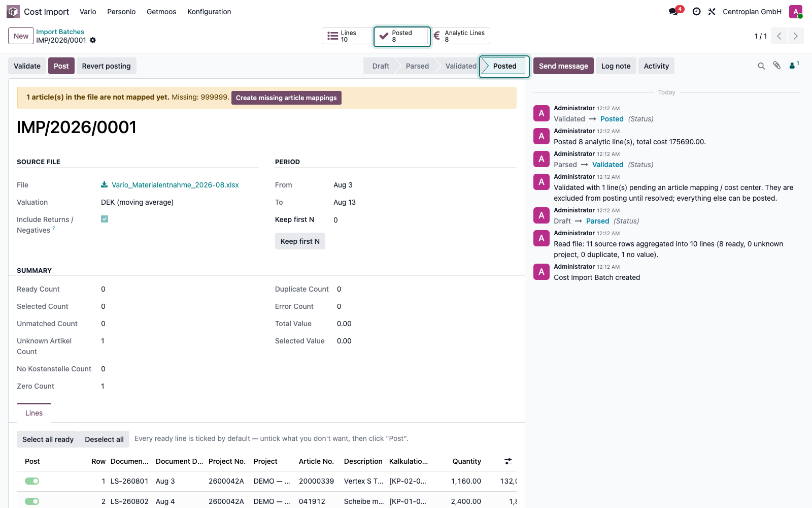Viewport: 812px width, 508px height.
Task: Open the user avatar menu at top right
Action: pos(796,12)
